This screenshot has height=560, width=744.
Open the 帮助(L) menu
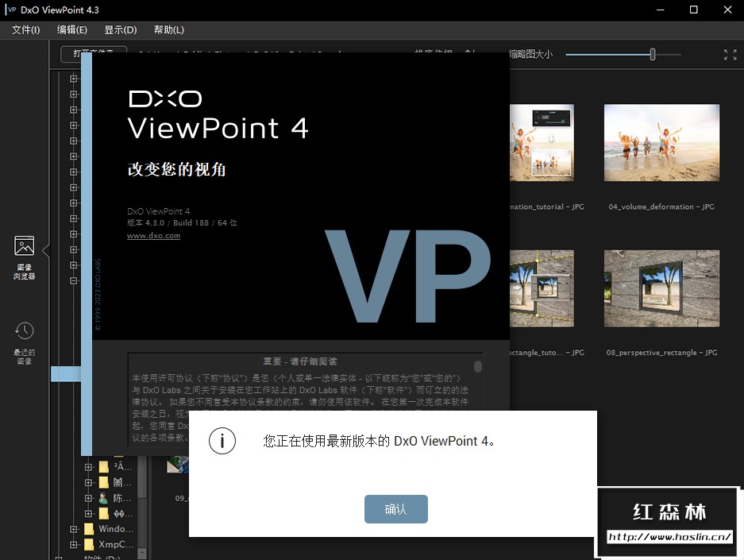169,30
